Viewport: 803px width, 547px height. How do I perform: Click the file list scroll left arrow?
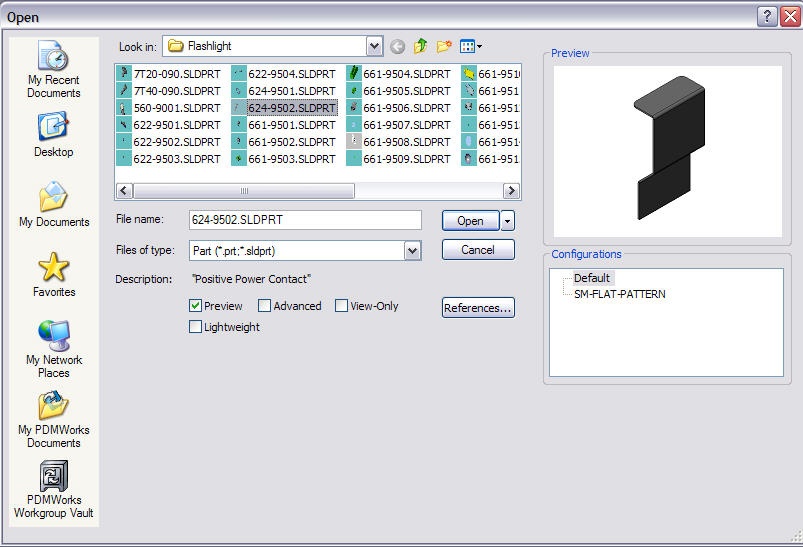click(123, 191)
